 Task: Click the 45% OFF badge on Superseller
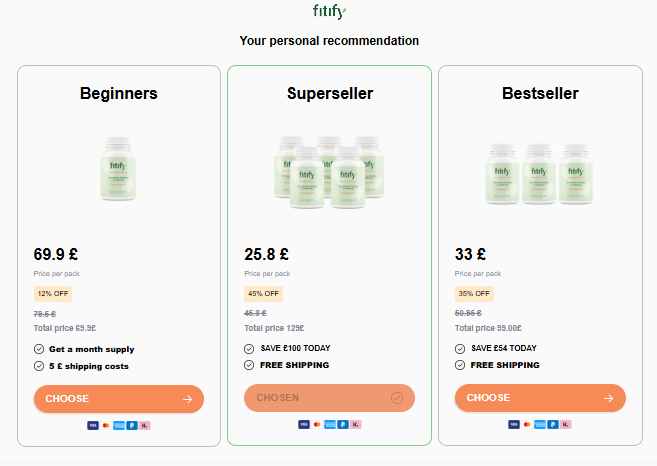(x=263, y=294)
